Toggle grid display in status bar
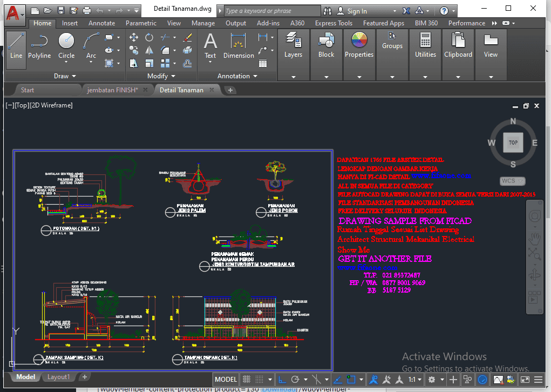Screen dimensions: 551x392 (247, 380)
